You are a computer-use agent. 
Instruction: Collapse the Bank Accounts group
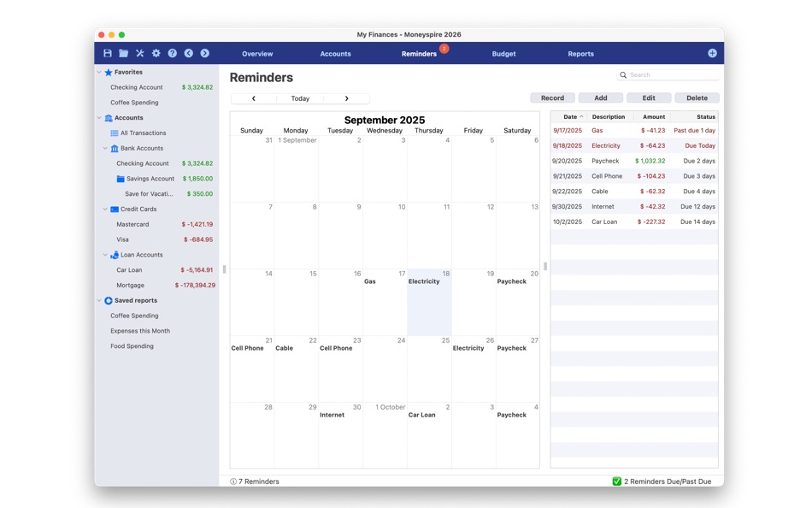[105, 148]
